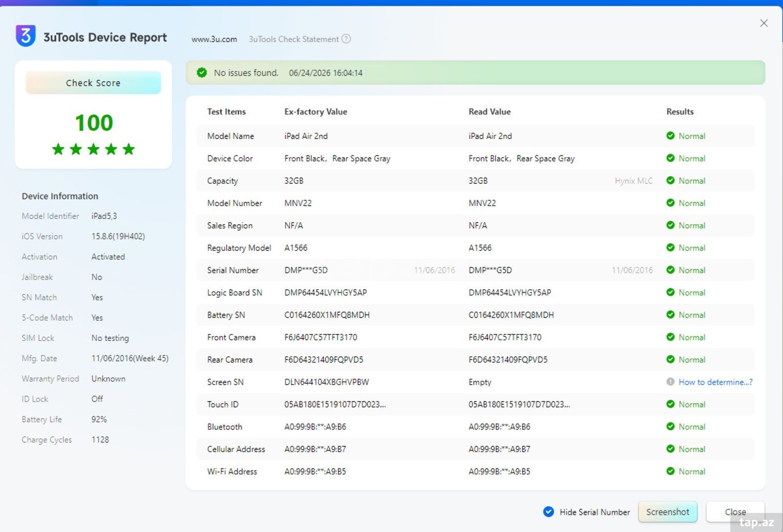Select the 'Hynix MLC' capacity note
The width and height of the screenshot is (783, 532).
pos(634,181)
